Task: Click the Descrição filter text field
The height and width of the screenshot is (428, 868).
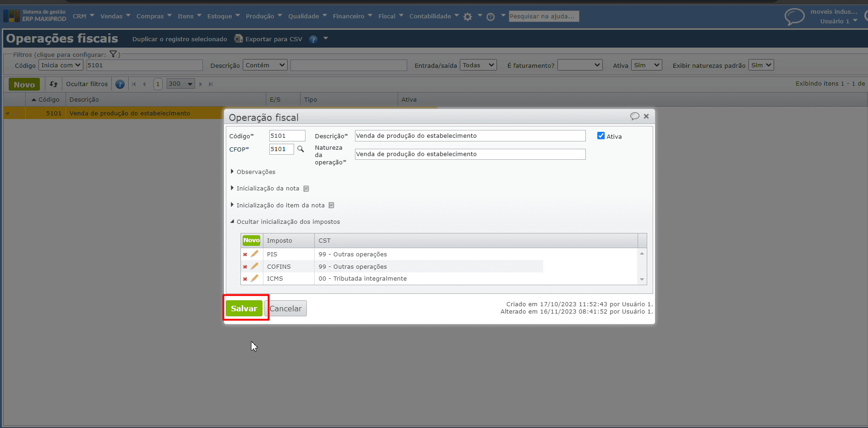Action: (349, 65)
